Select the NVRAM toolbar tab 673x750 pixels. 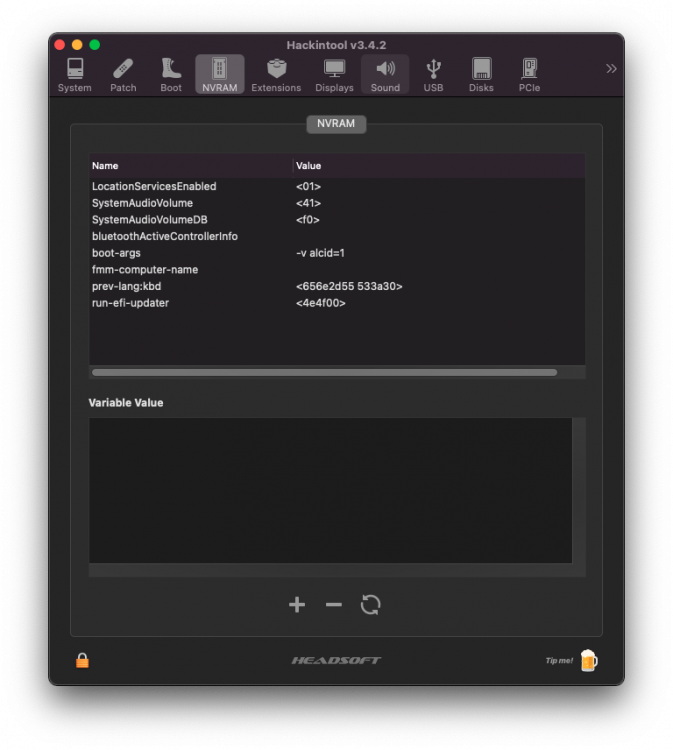click(220, 74)
